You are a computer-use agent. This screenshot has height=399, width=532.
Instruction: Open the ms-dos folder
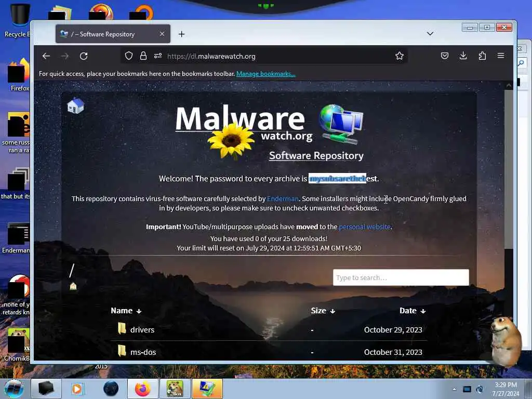(143, 352)
